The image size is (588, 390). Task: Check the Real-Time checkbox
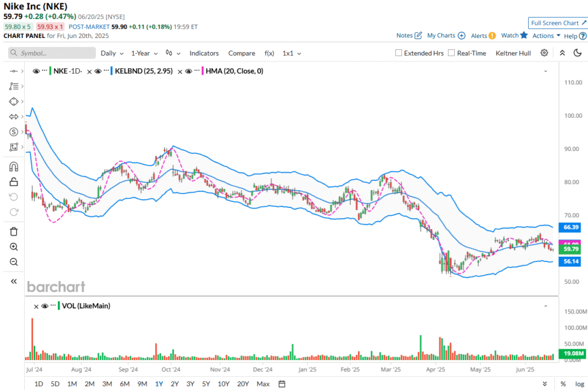click(451, 53)
